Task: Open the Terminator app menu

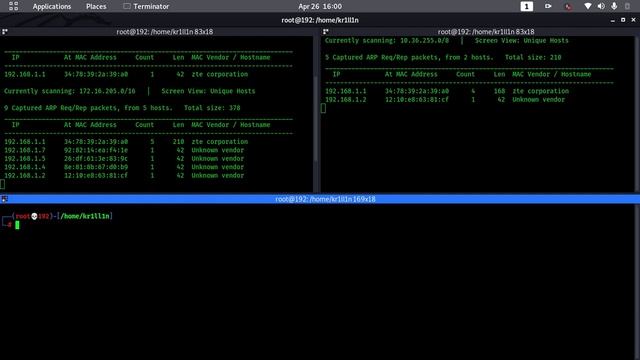Action: (x=146, y=7)
